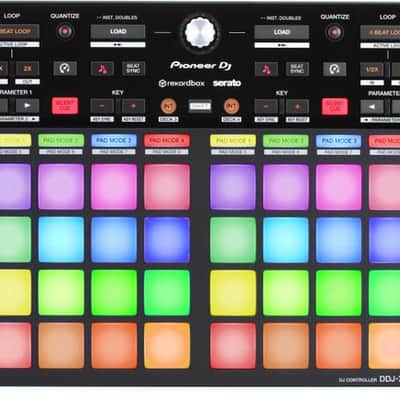Select deck 4 with the orange INT button
Viewport: 400px width, 400px height.
point(231,107)
